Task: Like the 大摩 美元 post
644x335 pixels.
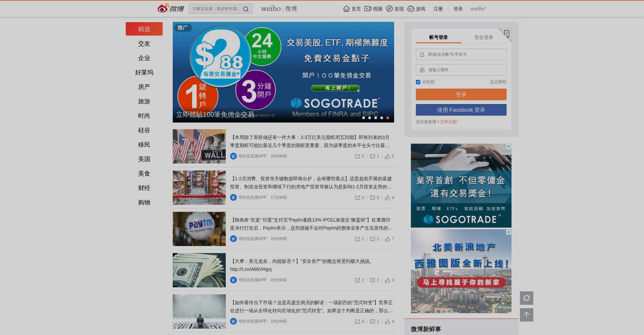Action: 387,280
